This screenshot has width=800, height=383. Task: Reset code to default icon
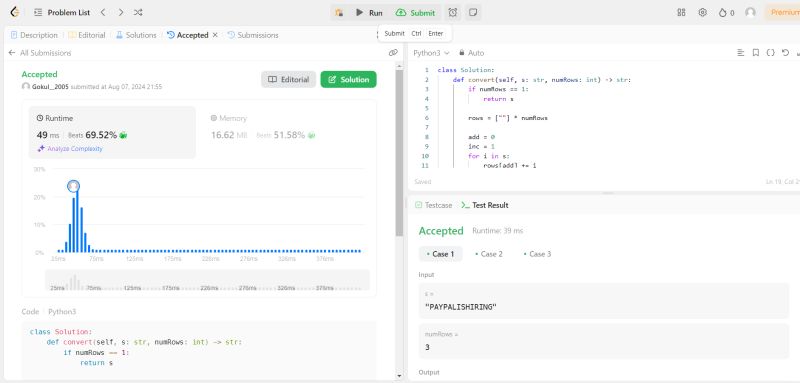(785, 53)
